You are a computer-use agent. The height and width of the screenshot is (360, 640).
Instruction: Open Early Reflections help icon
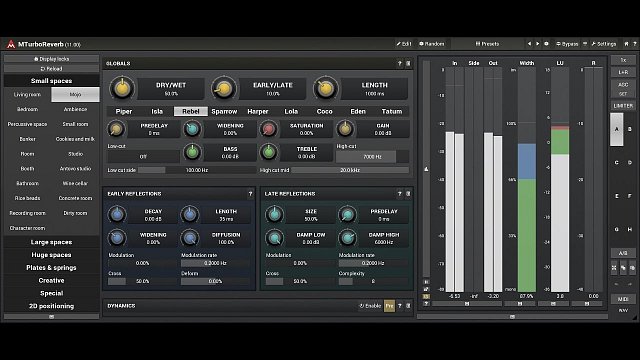(250, 194)
